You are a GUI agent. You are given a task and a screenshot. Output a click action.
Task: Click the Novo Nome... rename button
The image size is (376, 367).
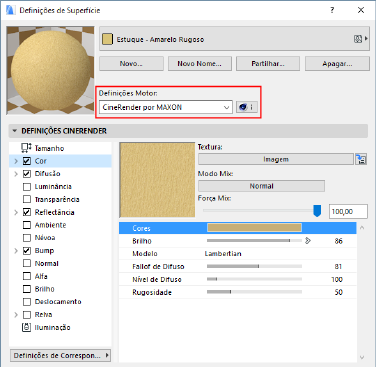[200, 64]
